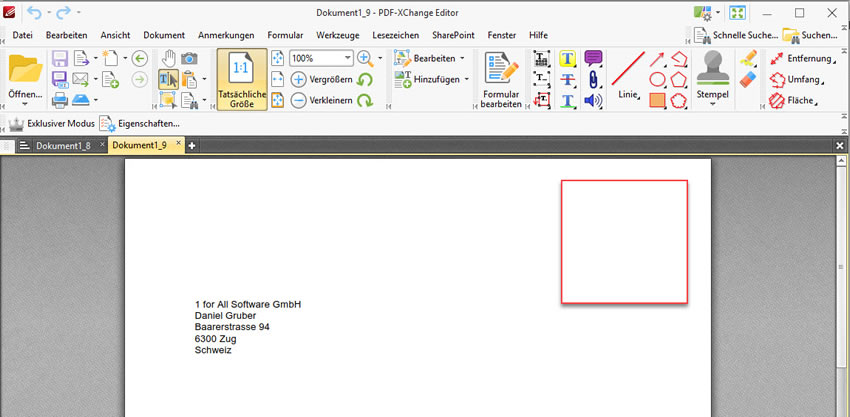Screen dimensions: 850x417
Task: Click the new document icon with star
Action: point(110,58)
